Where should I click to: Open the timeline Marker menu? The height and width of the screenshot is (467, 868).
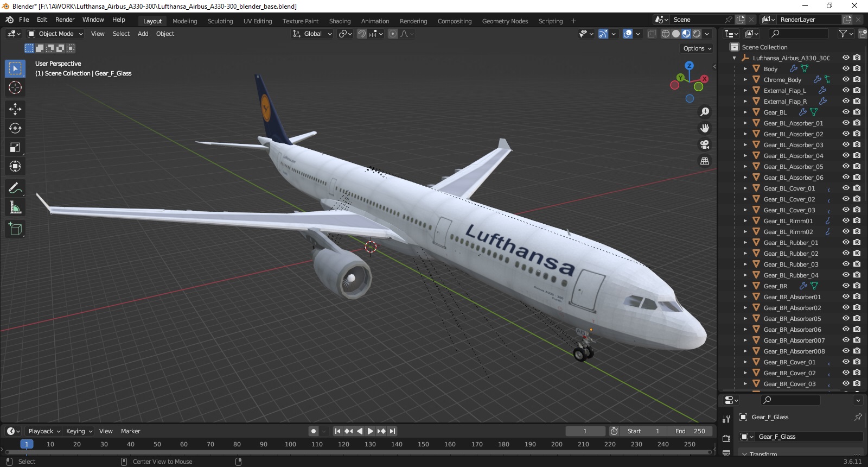tap(130, 431)
